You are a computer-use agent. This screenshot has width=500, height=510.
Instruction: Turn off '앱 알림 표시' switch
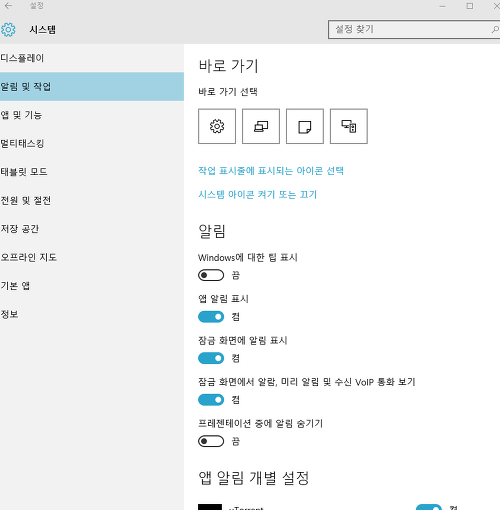pyautogui.click(x=211, y=317)
